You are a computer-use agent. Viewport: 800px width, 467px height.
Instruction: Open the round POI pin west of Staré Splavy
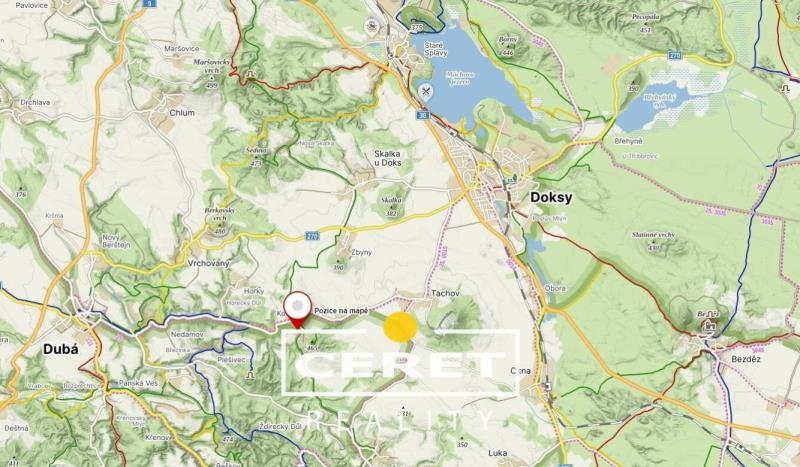pyautogui.click(x=372, y=25)
